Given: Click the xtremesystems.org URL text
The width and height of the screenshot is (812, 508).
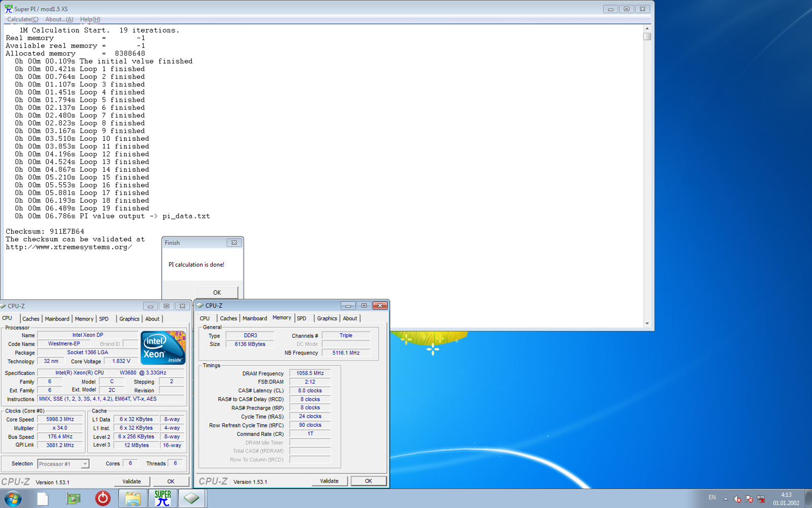Looking at the screenshot, I should pos(69,247).
